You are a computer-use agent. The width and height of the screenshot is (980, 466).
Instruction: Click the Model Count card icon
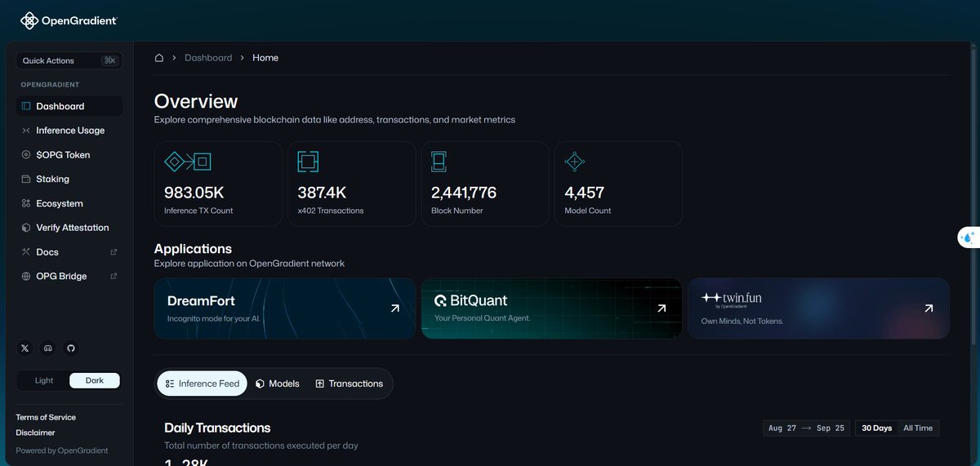(x=575, y=162)
